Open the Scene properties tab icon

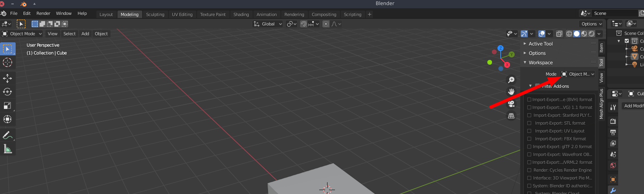pos(613,154)
